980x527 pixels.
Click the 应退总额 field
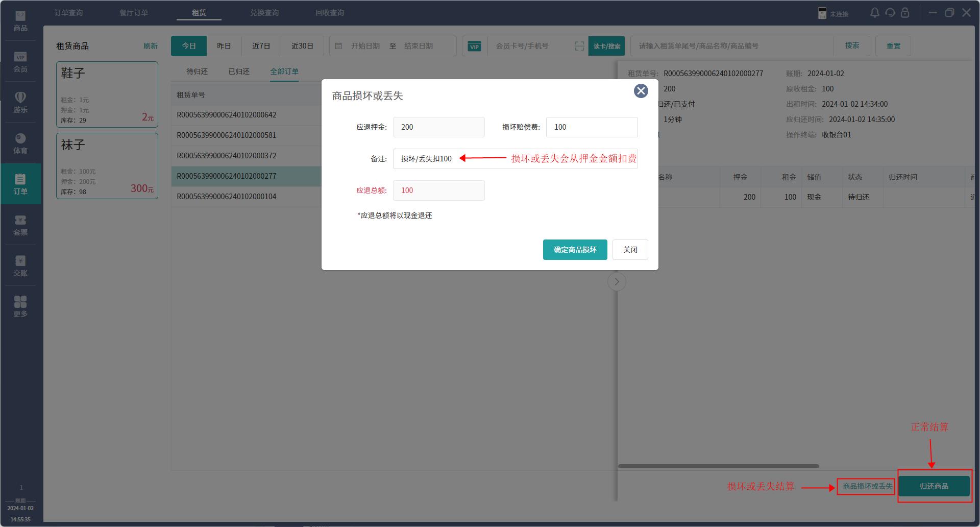[439, 190]
